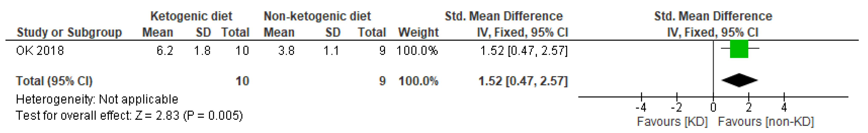868x133 pixels.
Task: Select the Total (95% CI) row label
Action: point(54,81)
